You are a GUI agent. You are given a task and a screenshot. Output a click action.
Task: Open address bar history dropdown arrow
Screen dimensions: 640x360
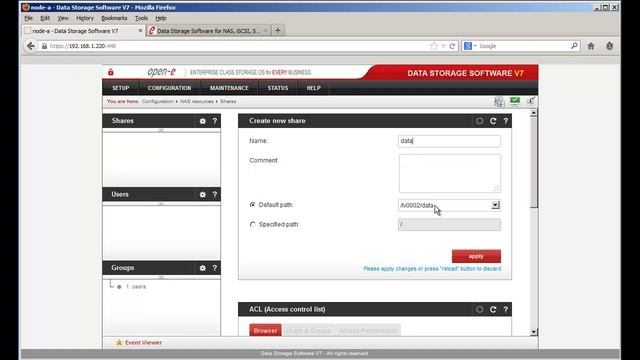443,46
